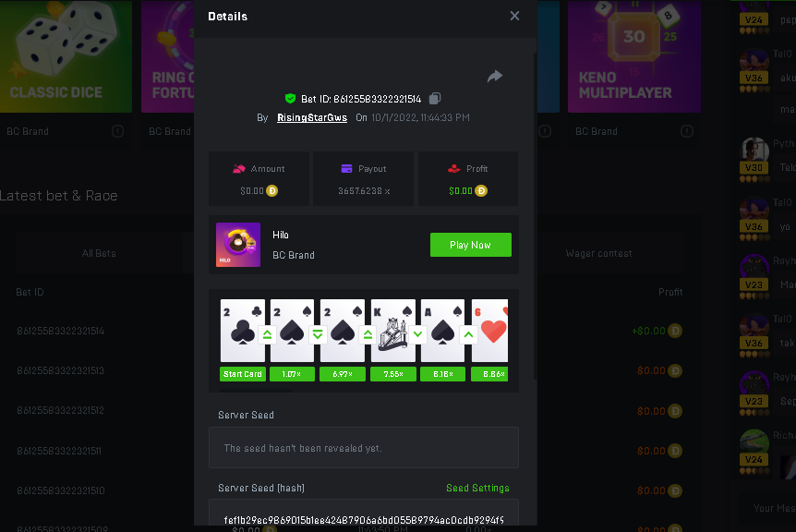The image size is (796, 532).
Task: Open the Keno Multiplayer game tile
Action: (x=634, y=56)
